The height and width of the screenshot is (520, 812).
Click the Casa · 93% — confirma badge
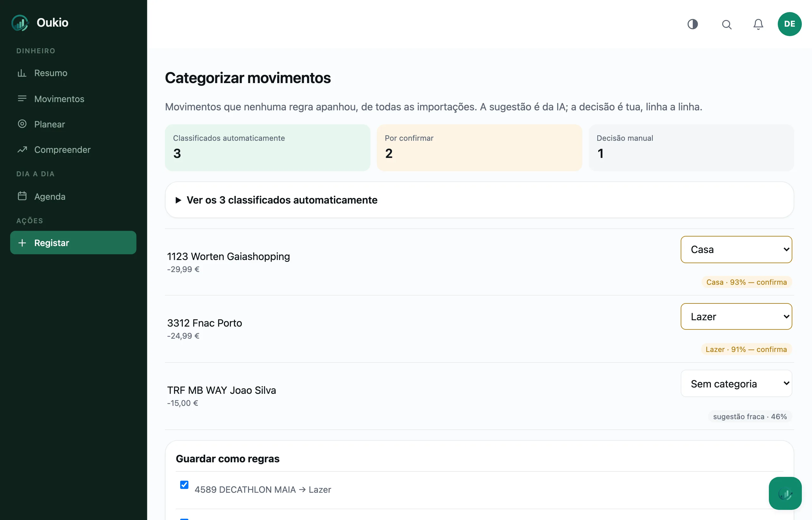(746, 282)
